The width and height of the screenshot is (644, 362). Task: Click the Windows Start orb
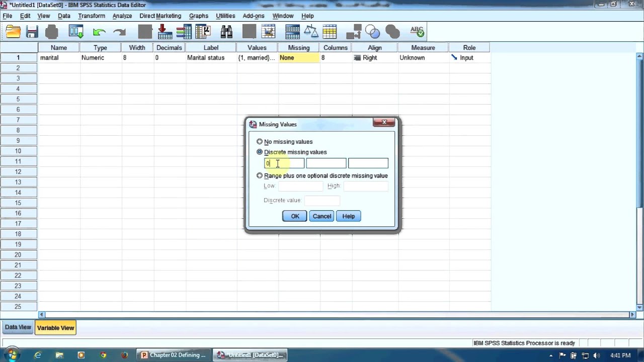click(11, 355)
